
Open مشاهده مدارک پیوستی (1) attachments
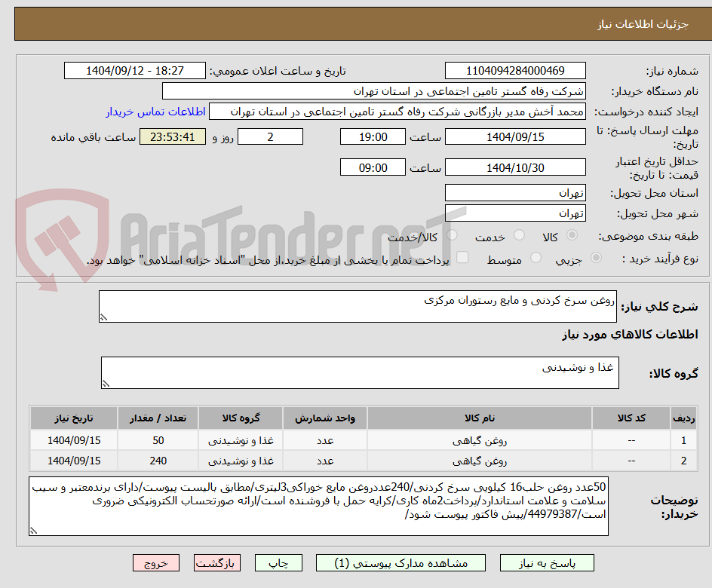pyautogui.click(x=400, y=563)
